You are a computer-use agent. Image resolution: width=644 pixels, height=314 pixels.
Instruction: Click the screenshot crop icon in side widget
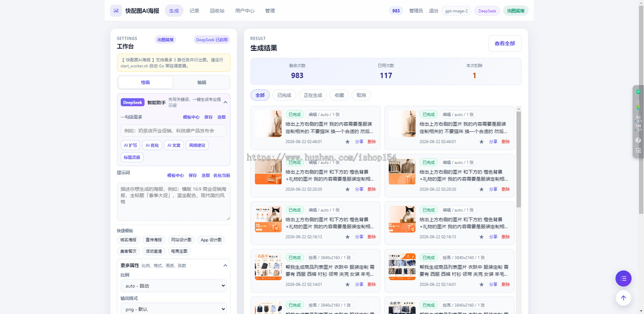tap(638, 151)
